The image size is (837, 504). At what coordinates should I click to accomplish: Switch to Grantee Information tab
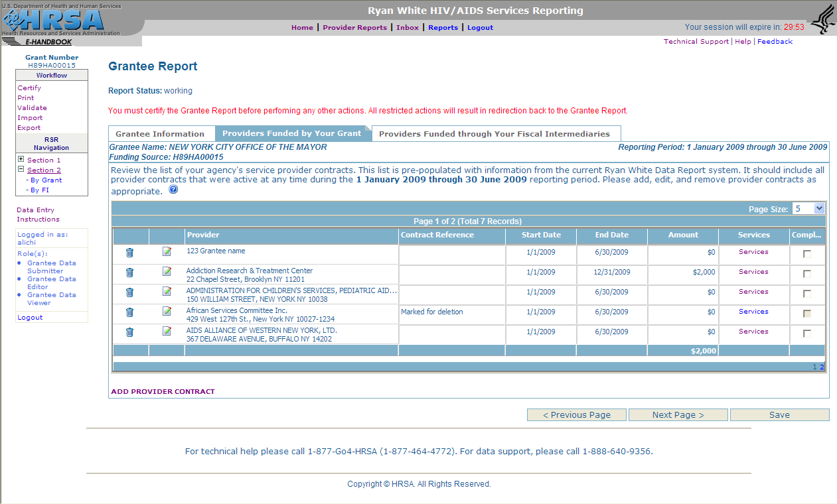(160, 133)
